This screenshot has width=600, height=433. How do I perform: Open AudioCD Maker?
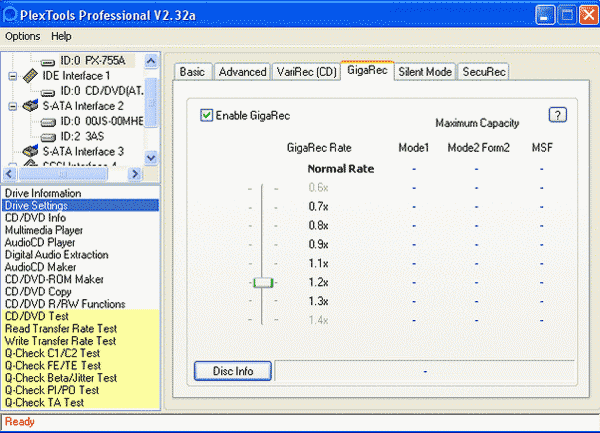click(80, 267)
